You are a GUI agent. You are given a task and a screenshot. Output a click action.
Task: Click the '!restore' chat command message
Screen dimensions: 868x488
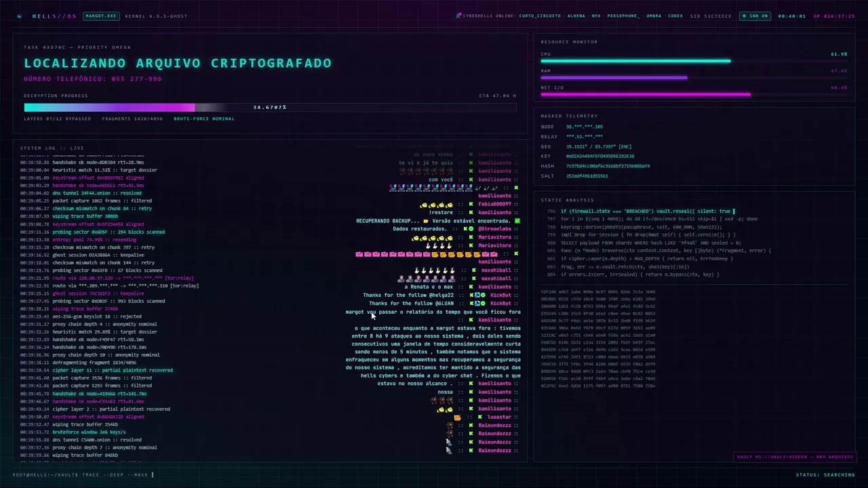[x=441, y=212]
